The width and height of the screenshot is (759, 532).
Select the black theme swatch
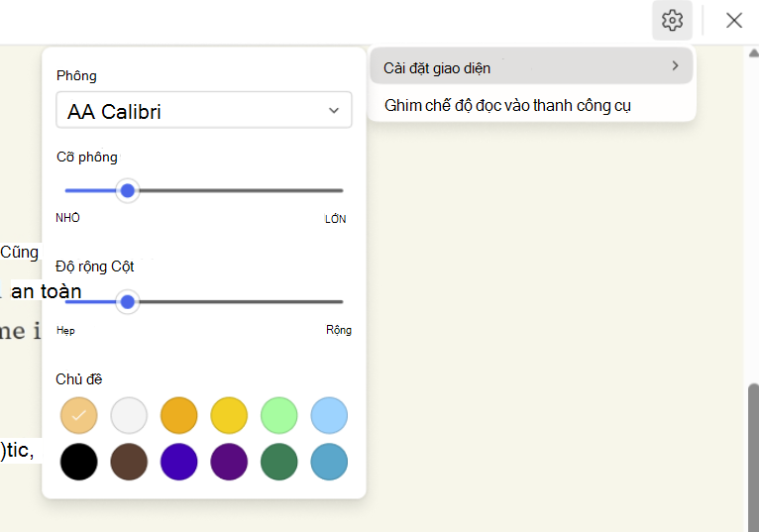pos(79,462)
